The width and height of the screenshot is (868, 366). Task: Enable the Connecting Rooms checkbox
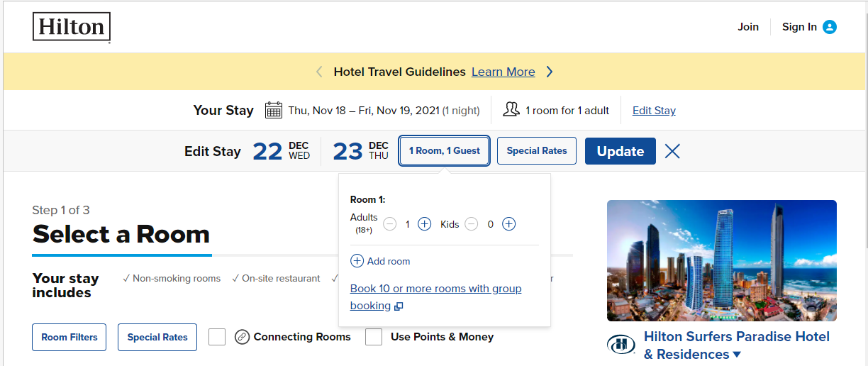pyautogui.click(x=217, y=337)
